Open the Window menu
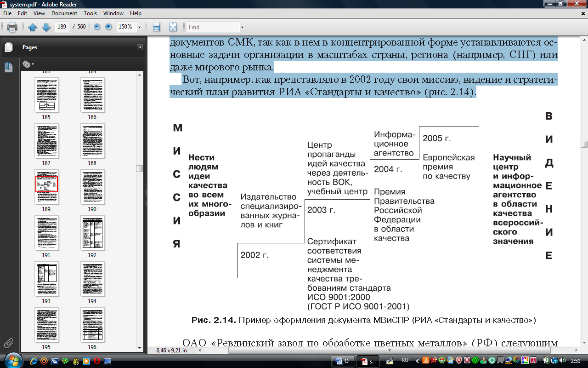Screen dimensions: 588x368 pyautogui.click(x=113, y=13)
